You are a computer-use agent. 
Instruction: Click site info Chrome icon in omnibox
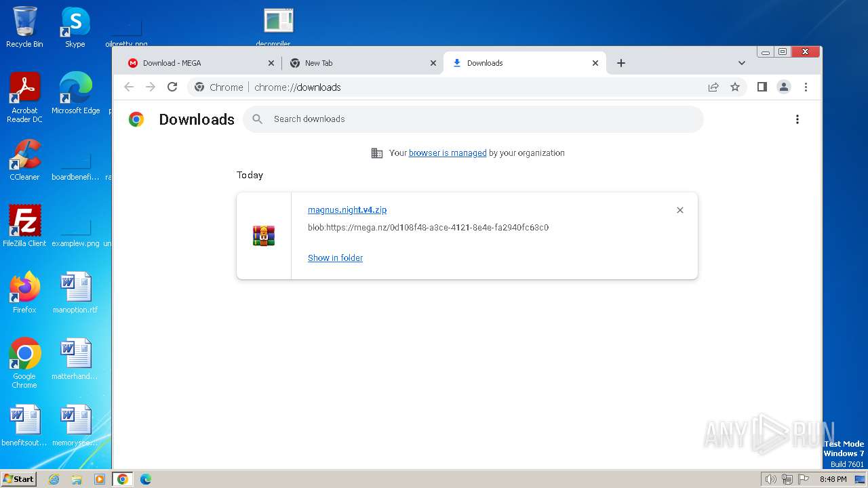click(x=199, y=87)
